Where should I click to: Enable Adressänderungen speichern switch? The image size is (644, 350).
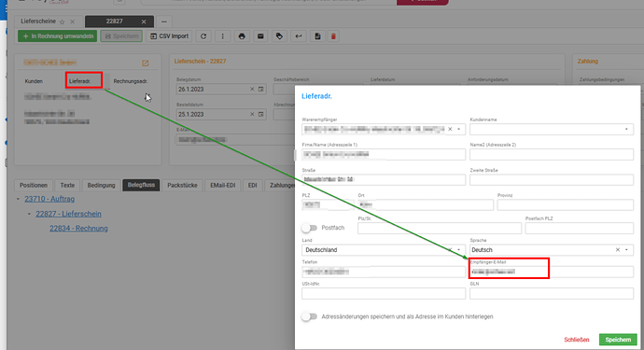tap(309, 316)
